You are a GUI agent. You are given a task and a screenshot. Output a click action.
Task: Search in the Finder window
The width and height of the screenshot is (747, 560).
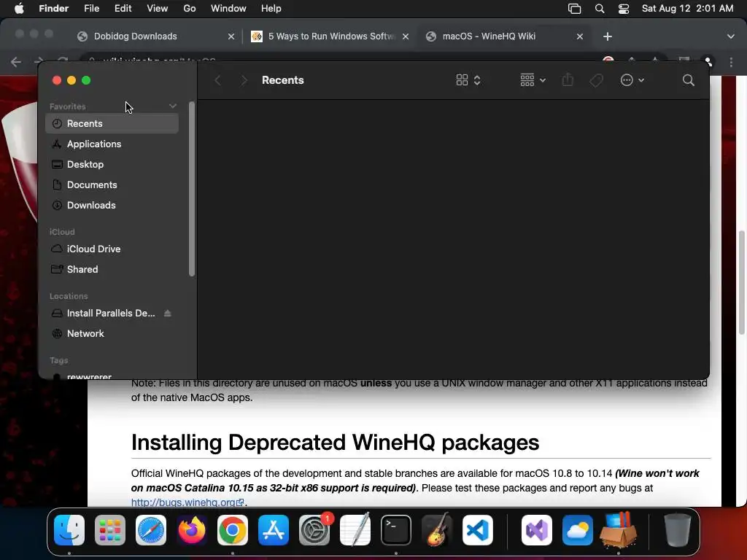pos(688,80)
